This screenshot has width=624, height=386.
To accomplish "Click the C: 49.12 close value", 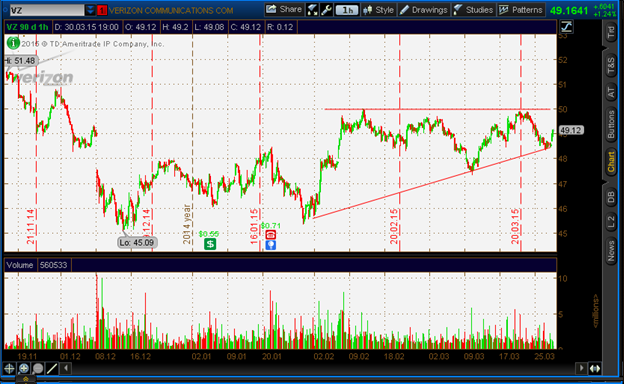I will point(246,27).
